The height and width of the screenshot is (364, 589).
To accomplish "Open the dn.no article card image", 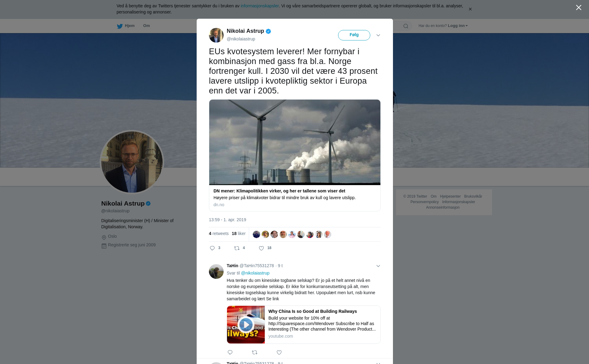I will (295, 142).
